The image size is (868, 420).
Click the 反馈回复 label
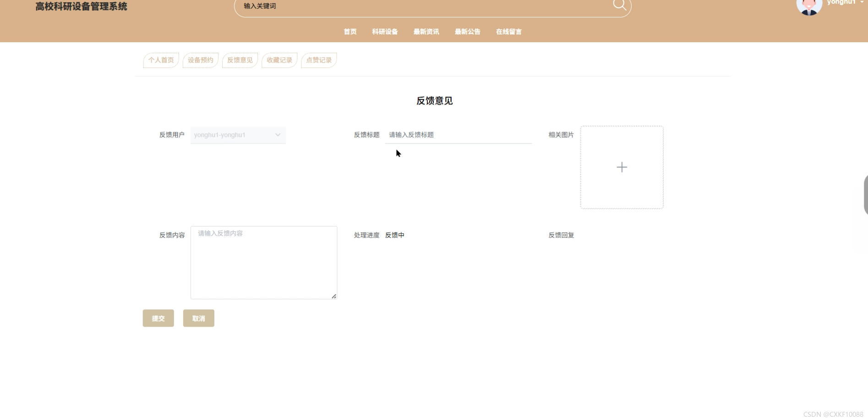561,235
